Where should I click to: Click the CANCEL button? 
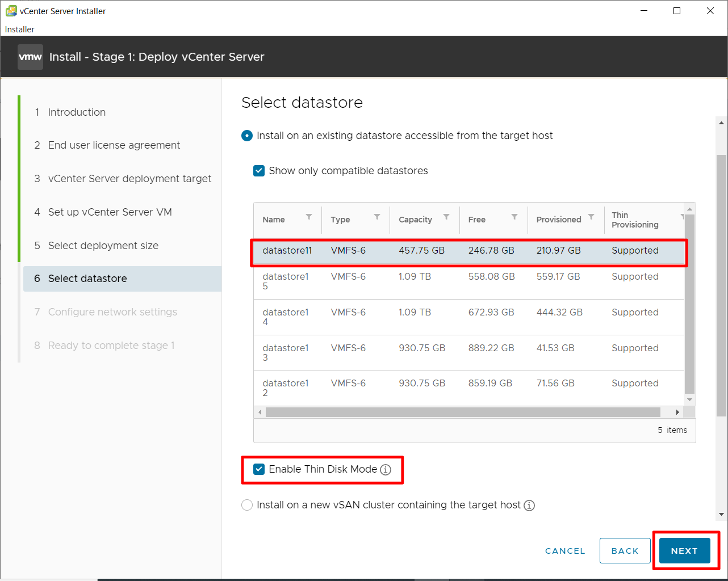pyautogui.click(x=565, y=551)
